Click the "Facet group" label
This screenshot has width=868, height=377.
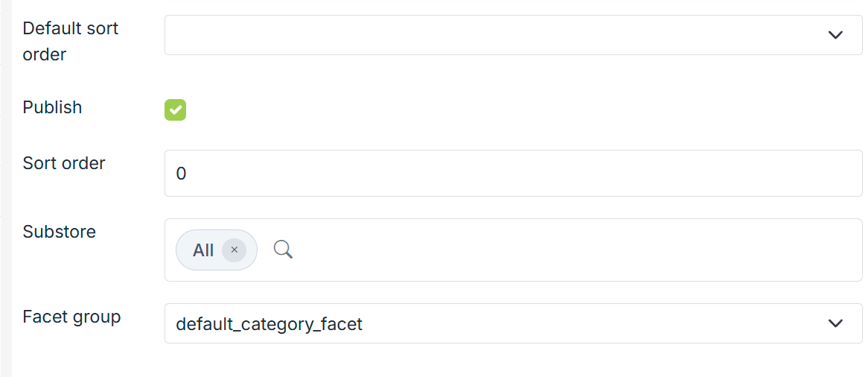[71, 317]
